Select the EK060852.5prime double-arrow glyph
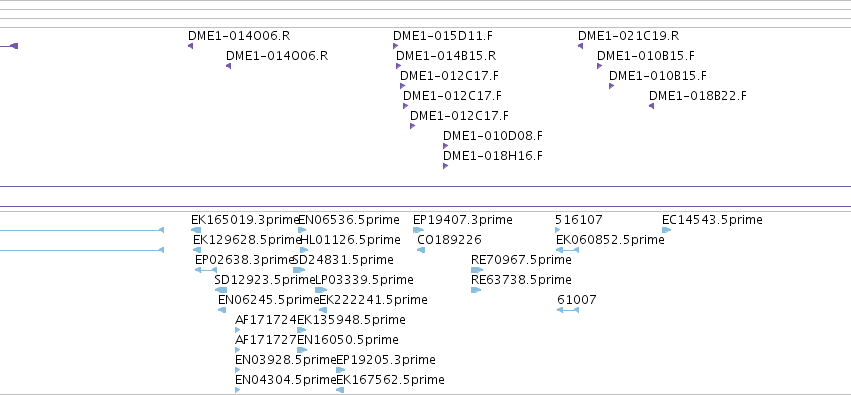 [568, 250]
